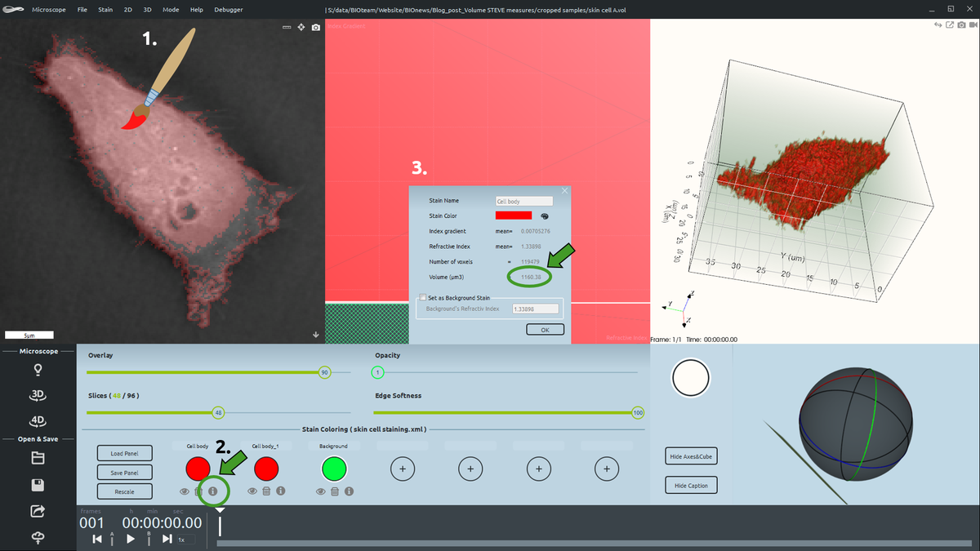Click the Load Panel button

(124, 453)
